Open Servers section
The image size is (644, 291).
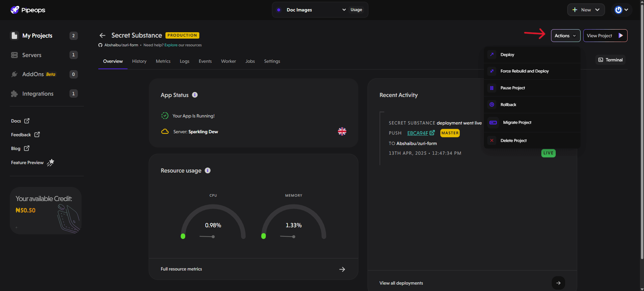[44, 55]
